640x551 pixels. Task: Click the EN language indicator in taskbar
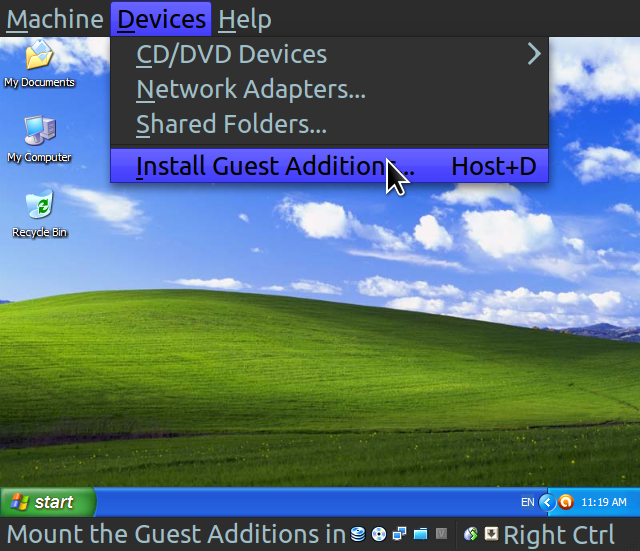[x=527, y=502]
